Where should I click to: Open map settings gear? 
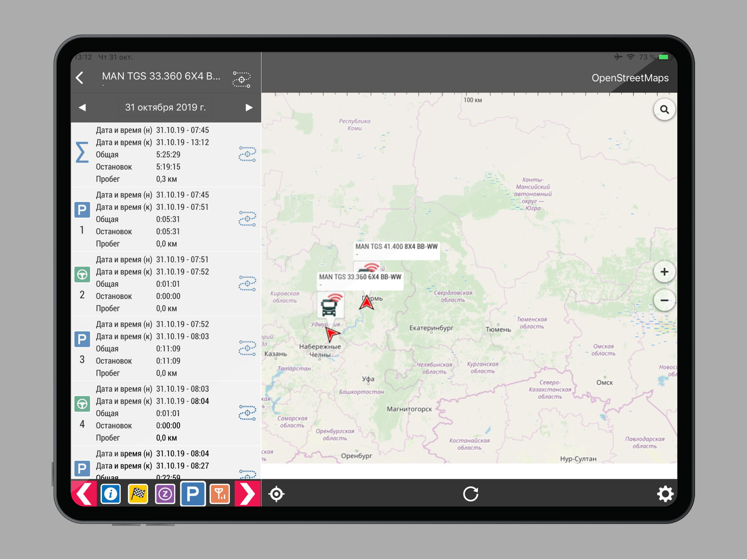(x=665, y=494)
